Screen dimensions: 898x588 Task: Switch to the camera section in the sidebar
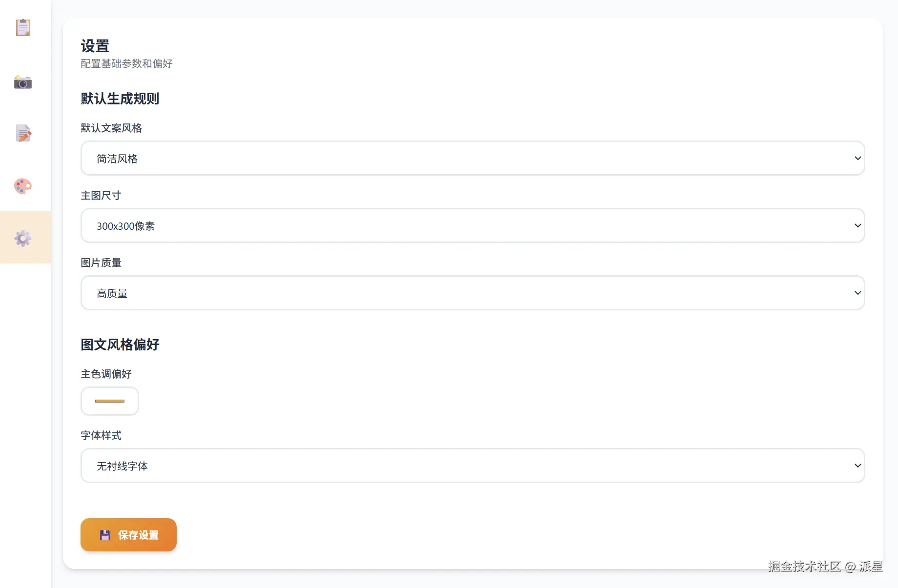[x=23, y=82]
